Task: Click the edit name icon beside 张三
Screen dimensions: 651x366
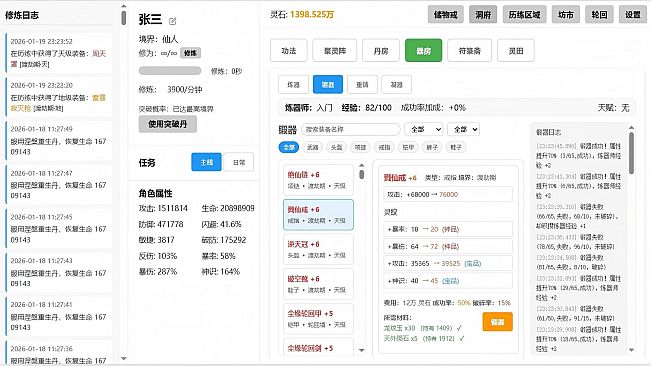Action: pos(173,21)
